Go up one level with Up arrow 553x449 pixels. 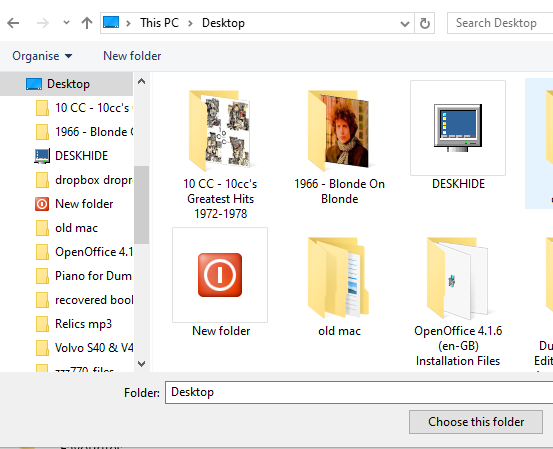(x=87, y=23)
